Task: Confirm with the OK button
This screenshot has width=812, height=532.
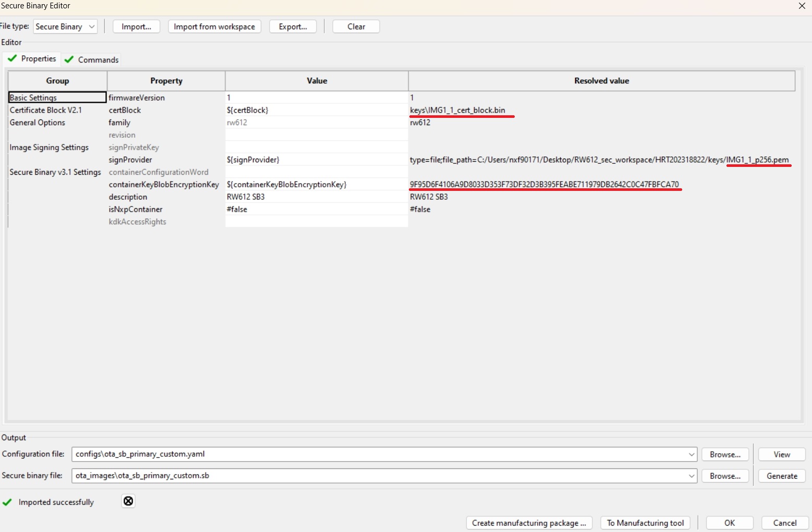Action: pos(730,523)
